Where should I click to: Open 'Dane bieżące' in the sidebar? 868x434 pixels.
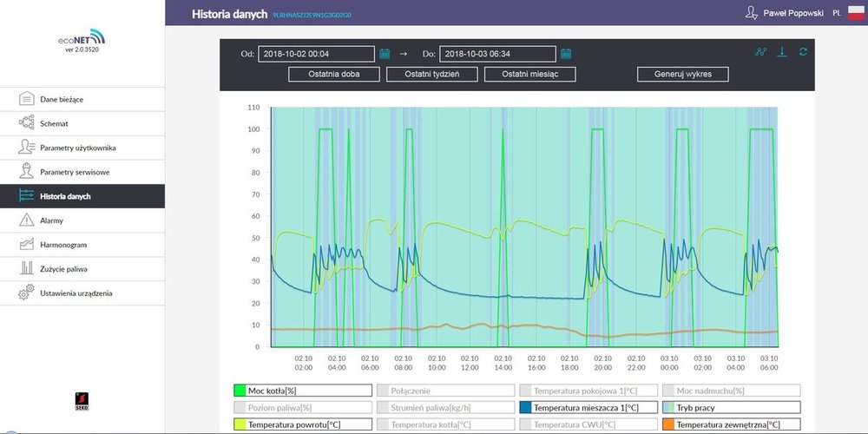click(62, 99)
